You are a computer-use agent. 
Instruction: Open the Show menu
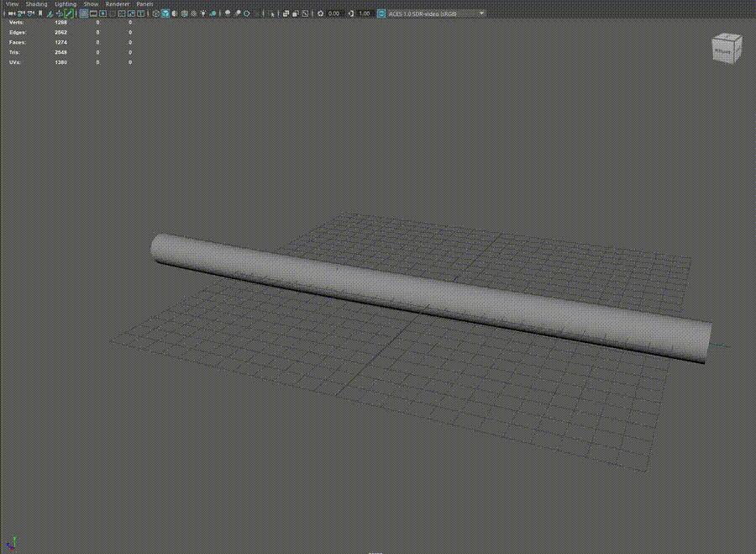91,4
